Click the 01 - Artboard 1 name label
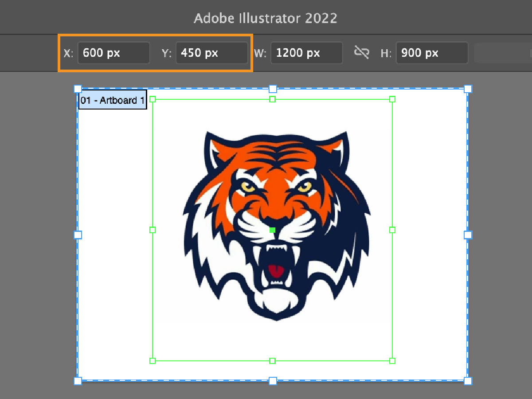532x399 pixels. 112,100
